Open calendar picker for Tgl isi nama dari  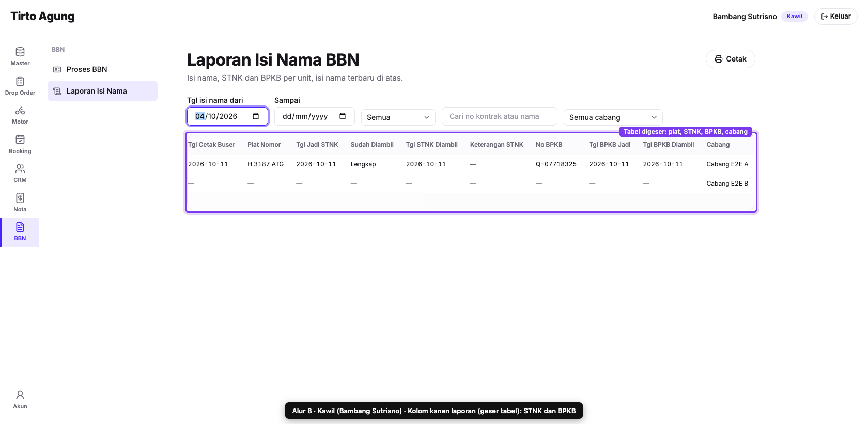(x=256, y=116)
